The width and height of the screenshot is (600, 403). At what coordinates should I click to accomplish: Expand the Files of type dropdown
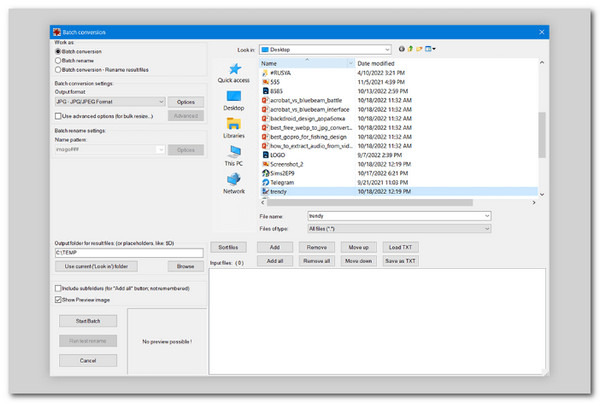pos(486,229)
